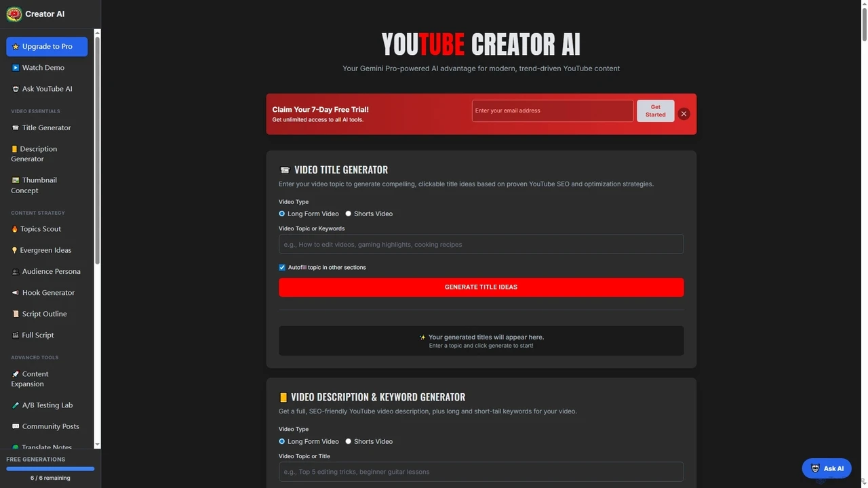Click the ticket icon beside Title Generator

click(16, 127)
